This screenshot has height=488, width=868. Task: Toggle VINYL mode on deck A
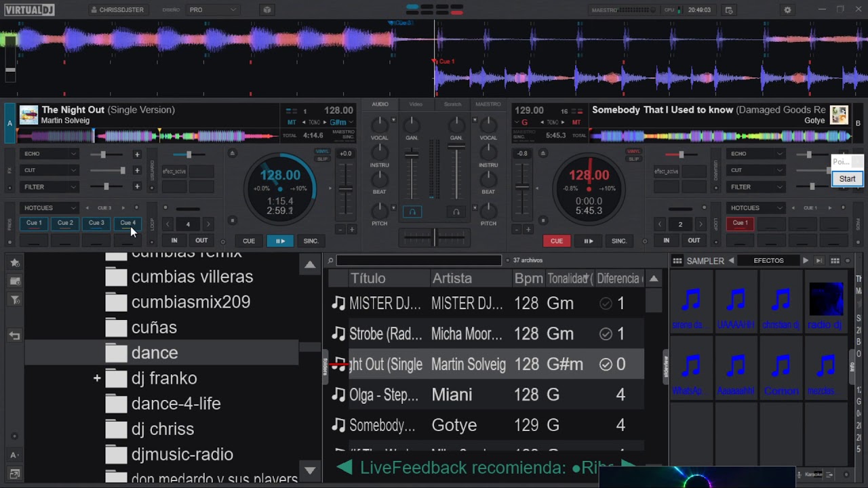[323, 152]
